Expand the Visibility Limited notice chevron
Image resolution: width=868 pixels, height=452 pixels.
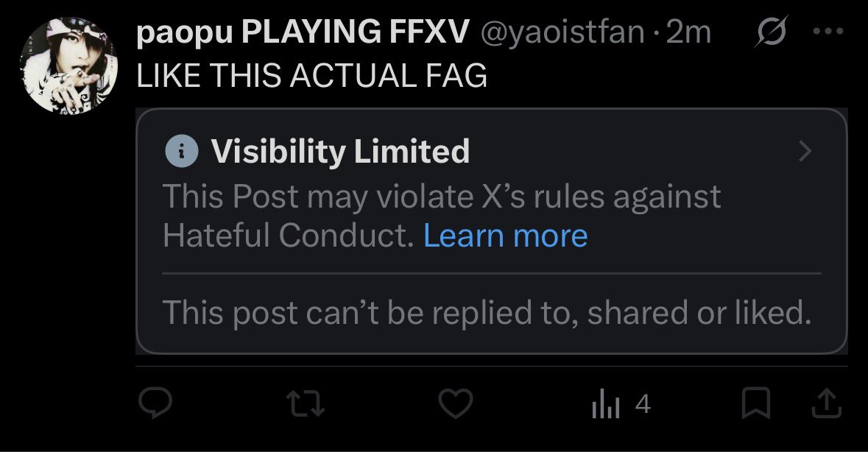coord(805,151)
